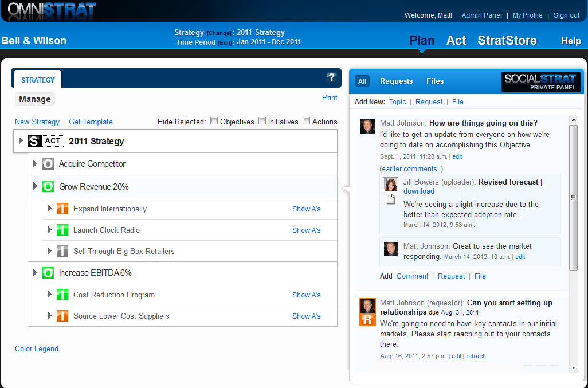Click Matt Johnson's avatar on 'How are things going' topic
This screenshot has height=388, width=588.
367,126
